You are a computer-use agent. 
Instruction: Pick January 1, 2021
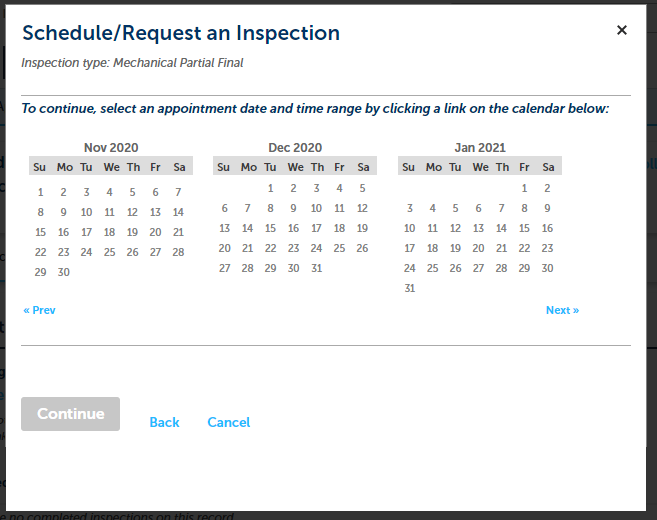pos(524,188)
